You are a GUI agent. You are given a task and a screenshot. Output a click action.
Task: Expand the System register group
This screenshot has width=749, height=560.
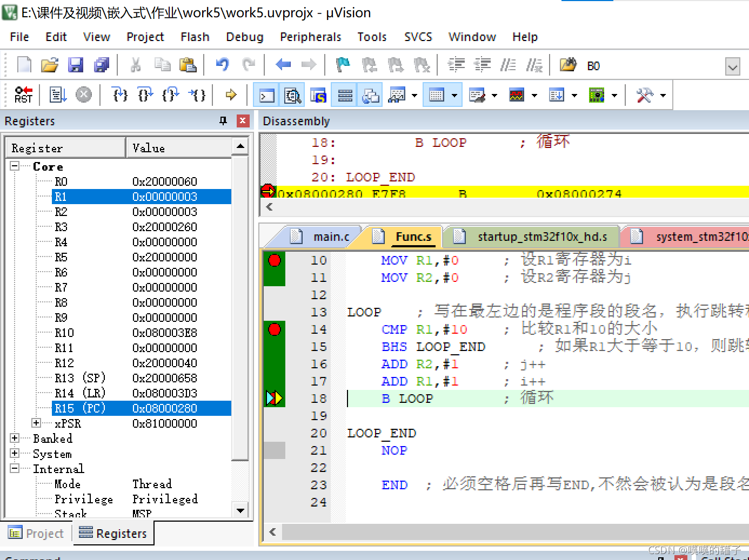[x=15, y=453]
